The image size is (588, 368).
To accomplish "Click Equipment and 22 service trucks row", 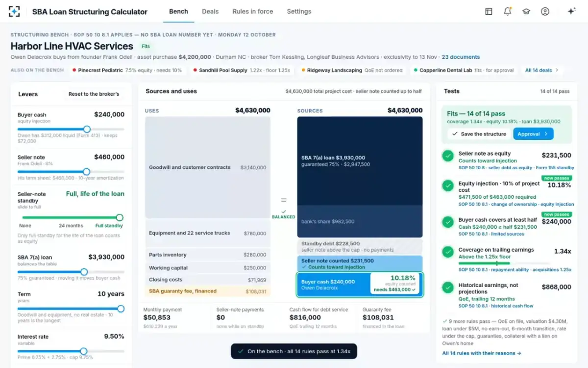I will point(207,233).
